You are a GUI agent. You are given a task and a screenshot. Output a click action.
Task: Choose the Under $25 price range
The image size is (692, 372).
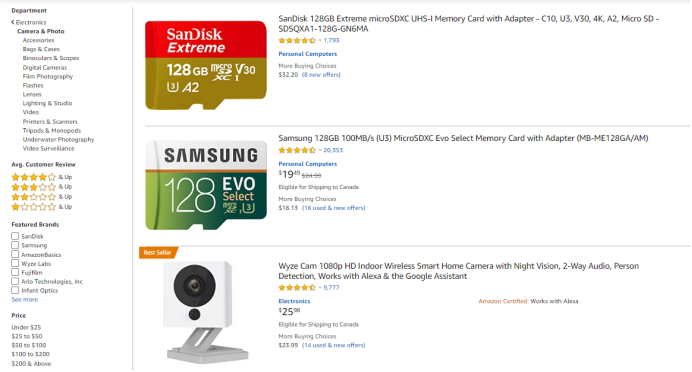[26, 327]
